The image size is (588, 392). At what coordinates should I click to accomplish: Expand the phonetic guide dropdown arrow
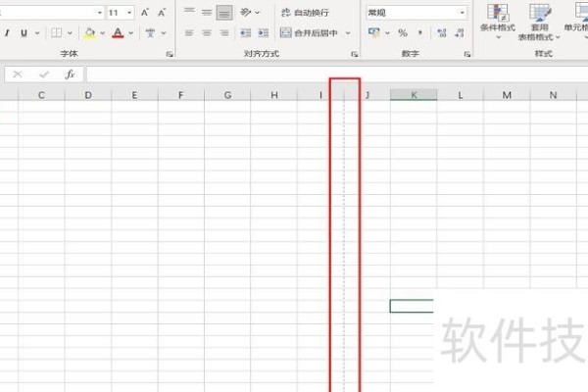(164, 33)
